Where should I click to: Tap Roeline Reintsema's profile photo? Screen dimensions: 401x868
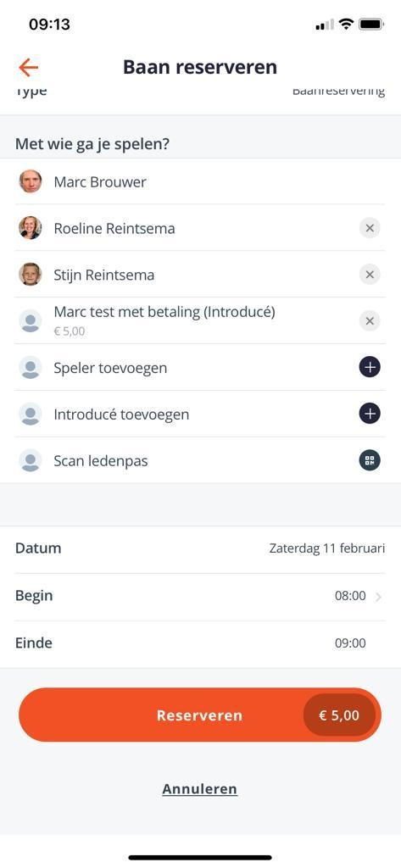31,228
